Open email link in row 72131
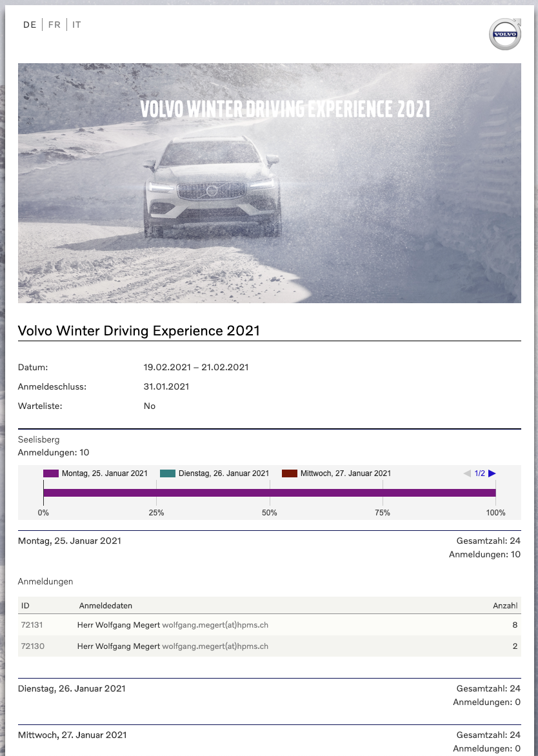 215,625
